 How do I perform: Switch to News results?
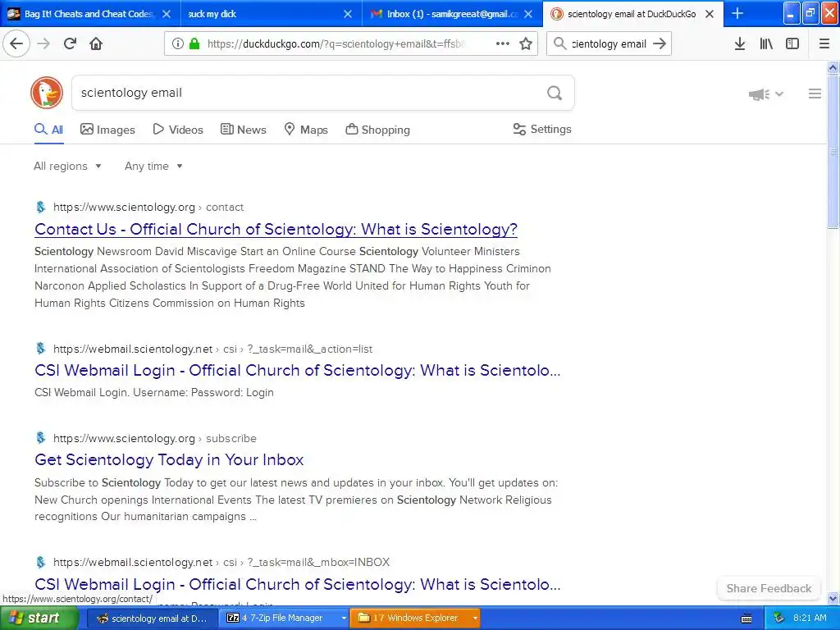[244, 130]
